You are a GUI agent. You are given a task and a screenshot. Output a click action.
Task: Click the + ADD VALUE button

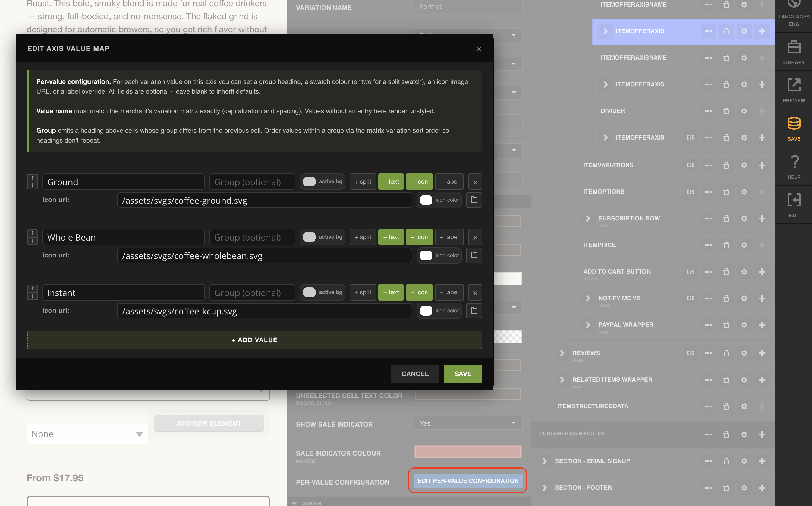[254, 340]
